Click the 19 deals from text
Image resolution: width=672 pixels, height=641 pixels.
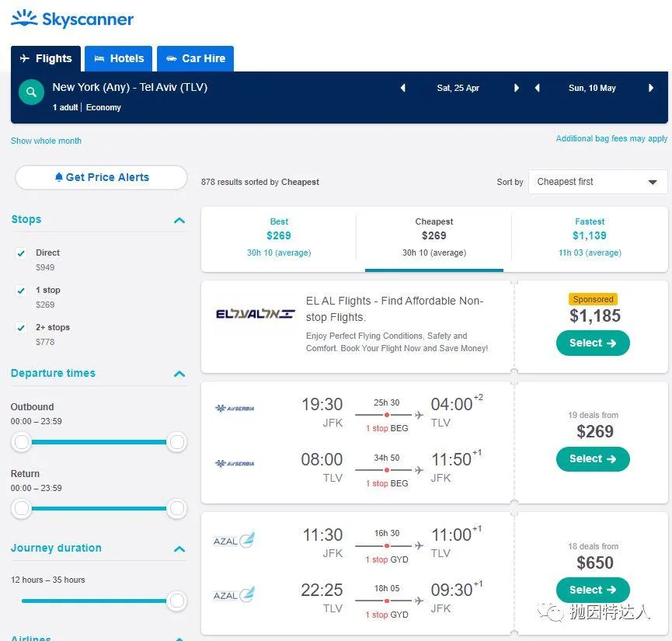point(593,415)
